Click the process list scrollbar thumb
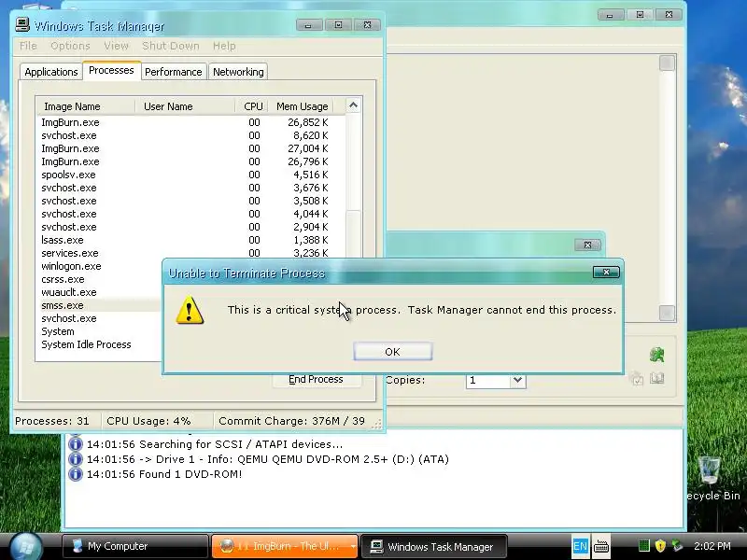 353,233
